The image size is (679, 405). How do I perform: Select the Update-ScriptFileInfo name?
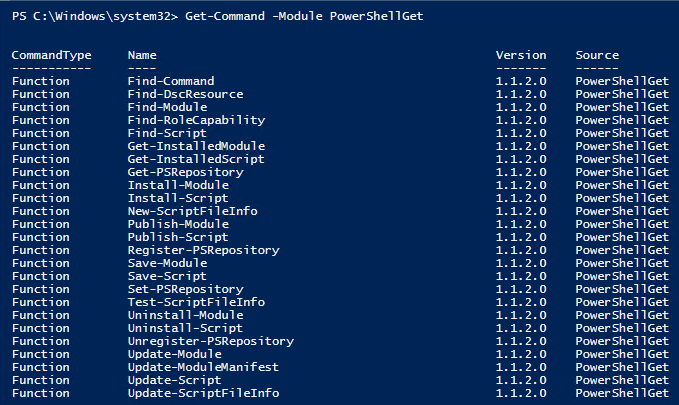click(x=203, y=393)
